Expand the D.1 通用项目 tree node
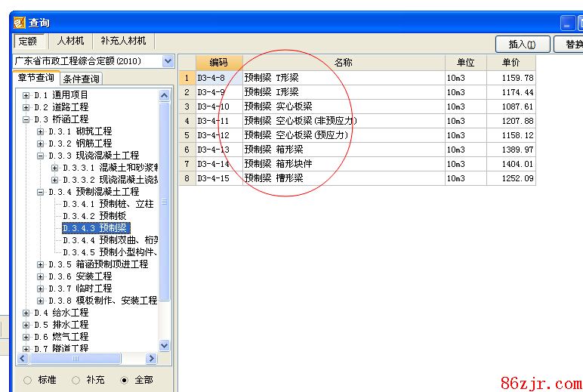This screenshot has height=392, width=583. pyautogui.click(x=26, y=95)
